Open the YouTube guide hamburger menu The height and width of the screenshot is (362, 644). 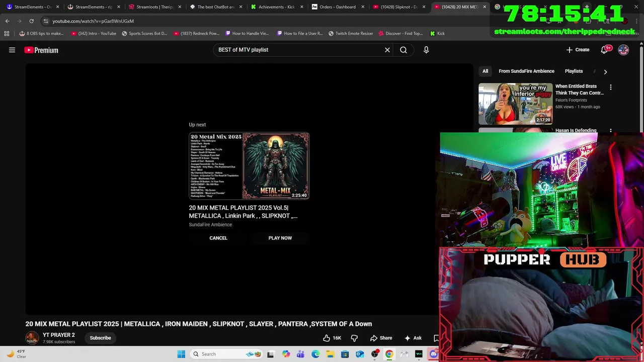12,50
